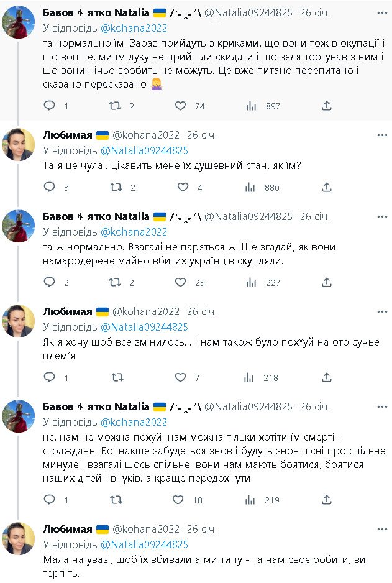Open @kohana2022 mention link in first tweet
This screenshot has height=583, width=392.
[134, 28]
